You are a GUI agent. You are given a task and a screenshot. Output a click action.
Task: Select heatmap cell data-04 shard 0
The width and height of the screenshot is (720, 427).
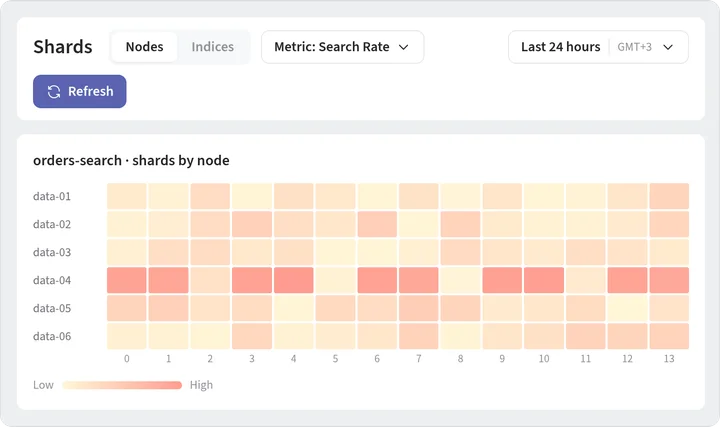(x=127, y=280)
